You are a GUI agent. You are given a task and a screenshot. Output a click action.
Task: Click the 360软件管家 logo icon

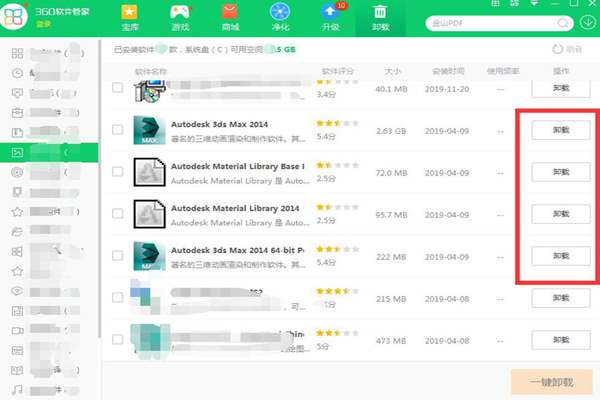coord(13,16)
